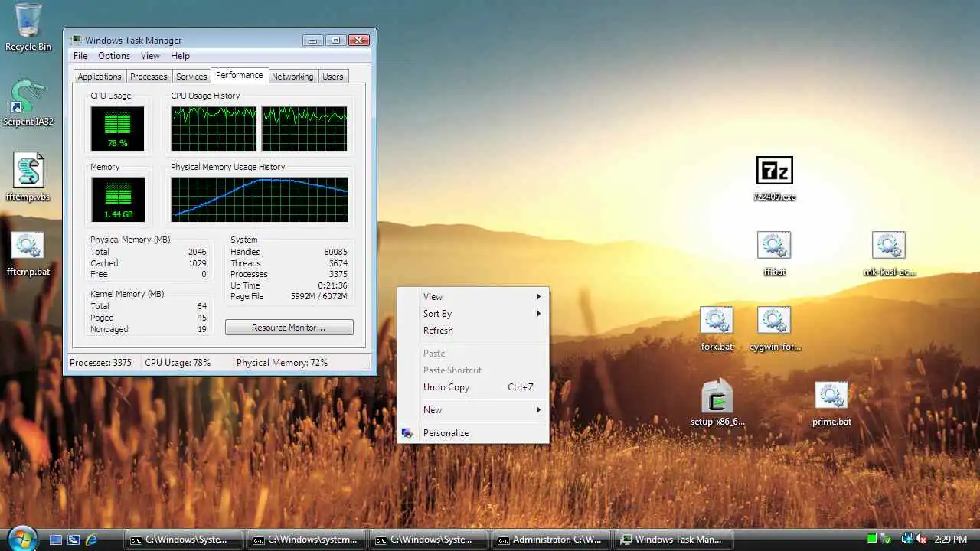Click the Handles value 80085
980x551 pixels.
[x=335, y=252]
